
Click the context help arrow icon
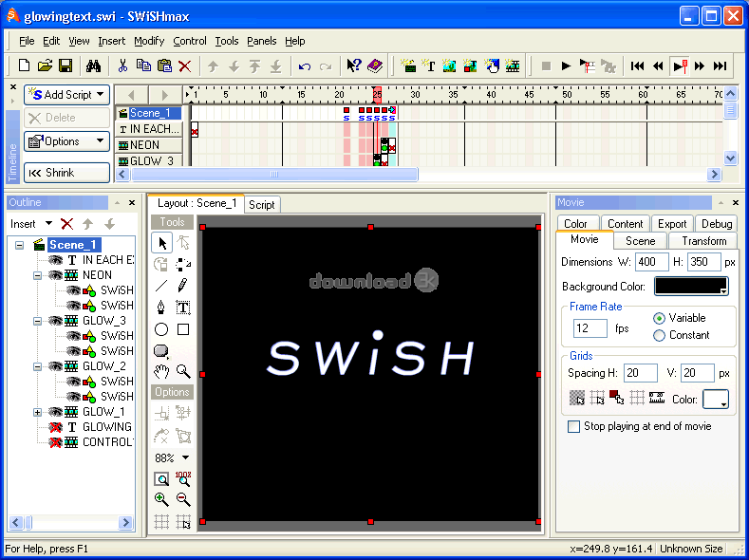[353, 65]
